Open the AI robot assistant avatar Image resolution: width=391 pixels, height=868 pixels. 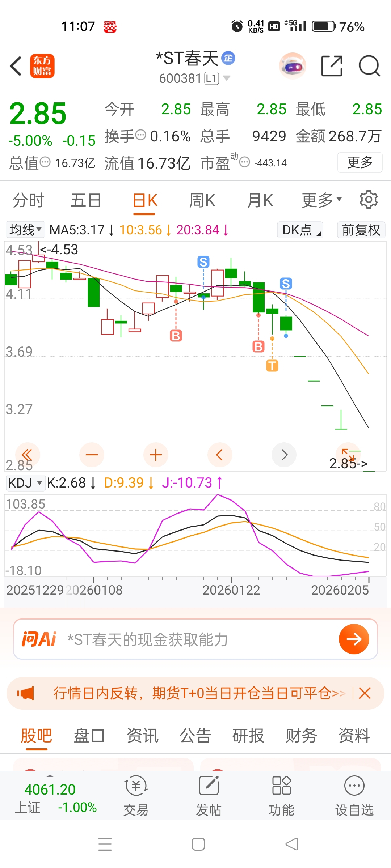point(293,66)
